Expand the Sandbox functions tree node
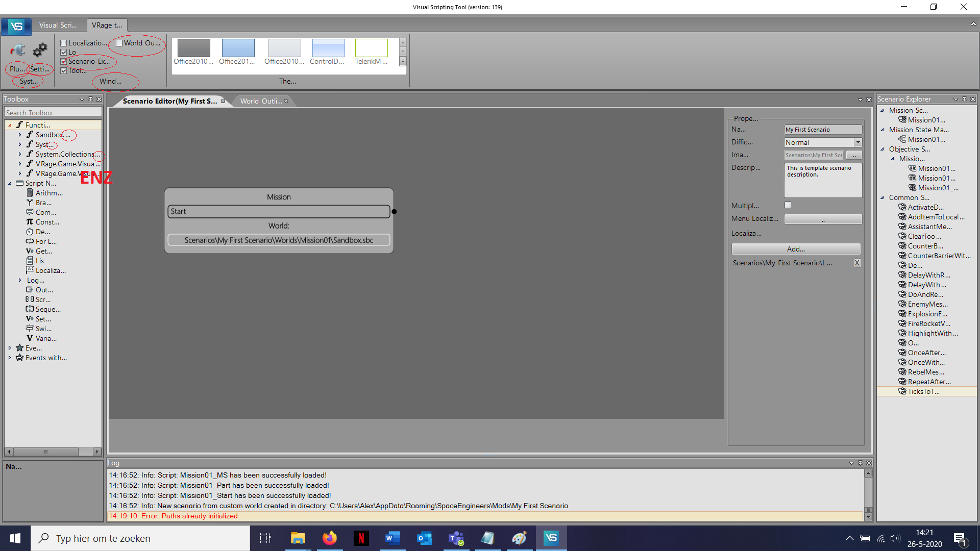The image size is (980, 551). pyautogui.click(x=20, y=135)
